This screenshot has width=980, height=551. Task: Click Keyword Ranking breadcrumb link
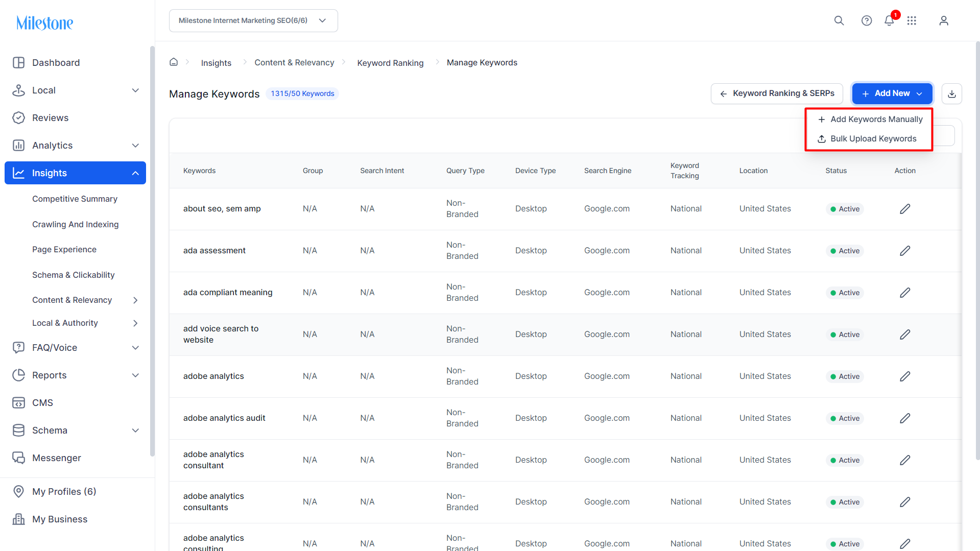(x=390, y=63)
